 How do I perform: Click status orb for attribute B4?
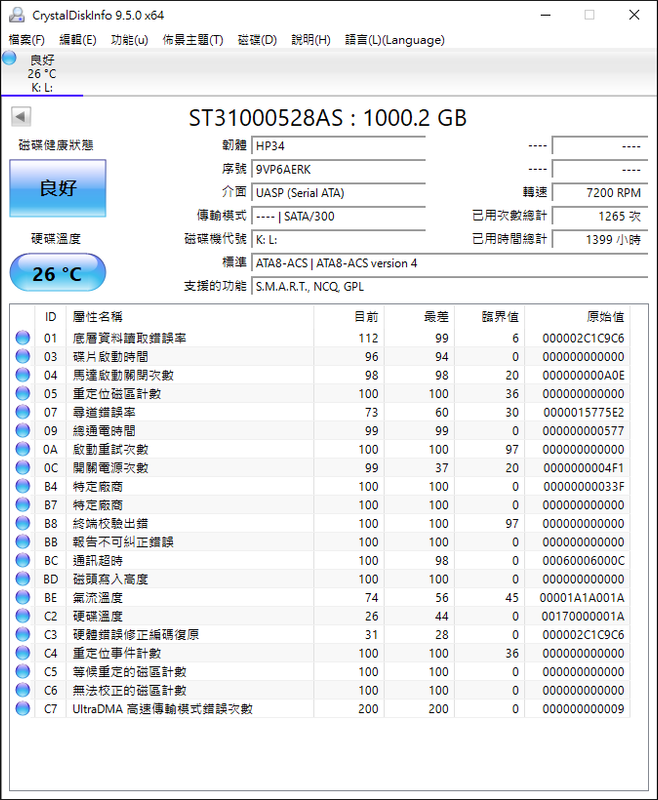(x=22, y=486)
